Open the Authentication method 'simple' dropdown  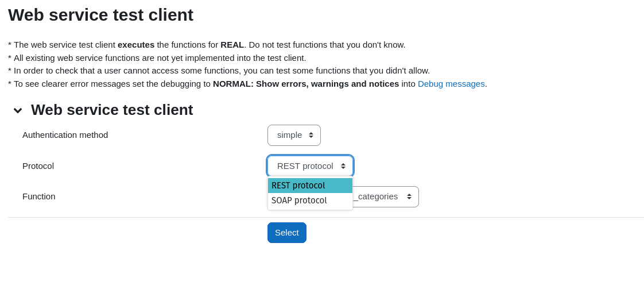294,135
